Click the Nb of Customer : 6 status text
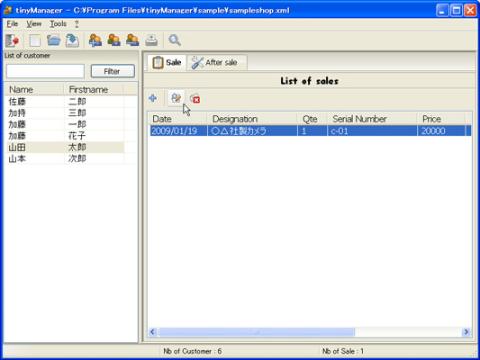 pyautogui.click(x=192, y=351)
